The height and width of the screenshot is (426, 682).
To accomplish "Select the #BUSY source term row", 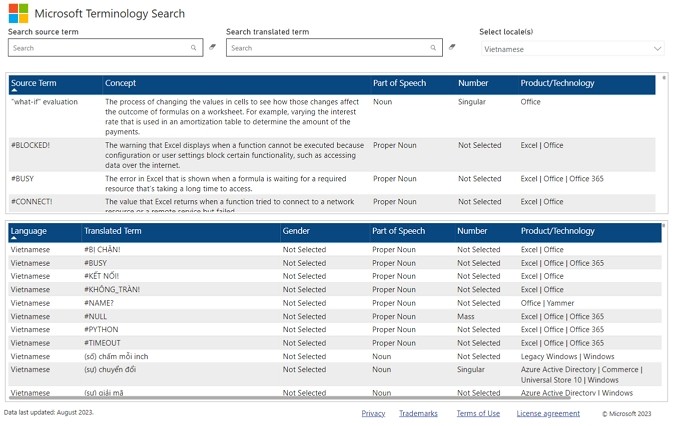I will coord(332,183).
